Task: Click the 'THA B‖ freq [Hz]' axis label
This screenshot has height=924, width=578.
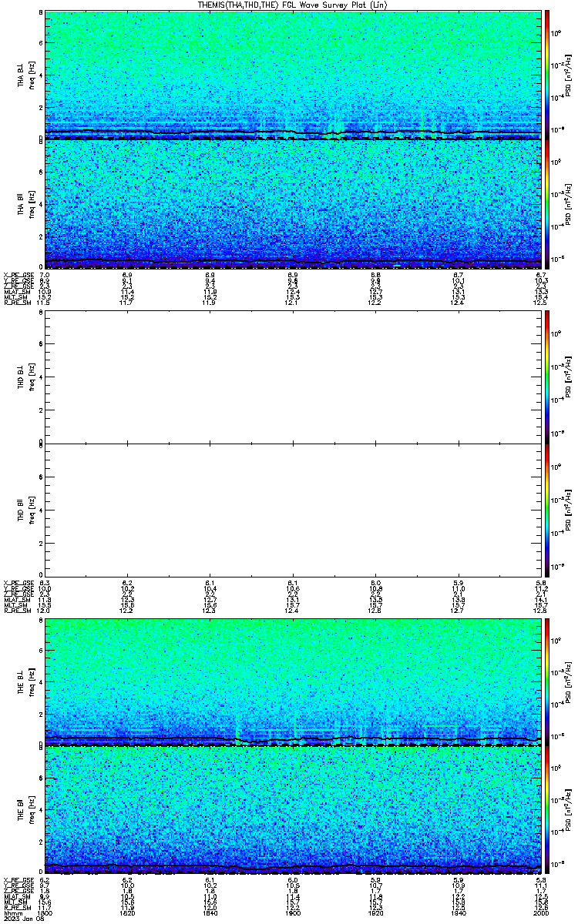Action: (25, 203)
